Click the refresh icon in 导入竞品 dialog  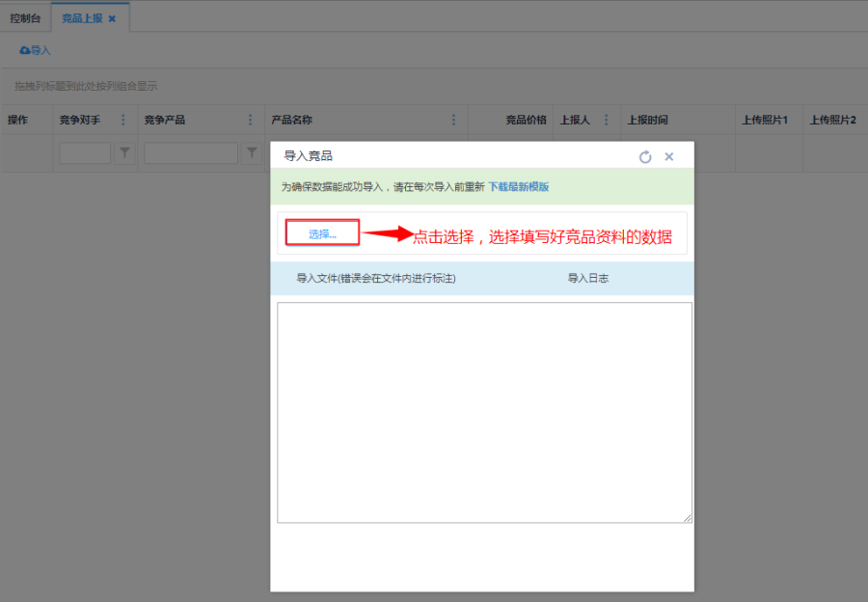[645, 156]
